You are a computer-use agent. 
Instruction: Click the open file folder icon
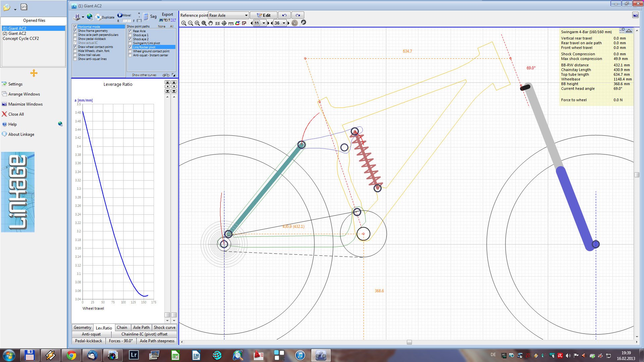point(6,7)
